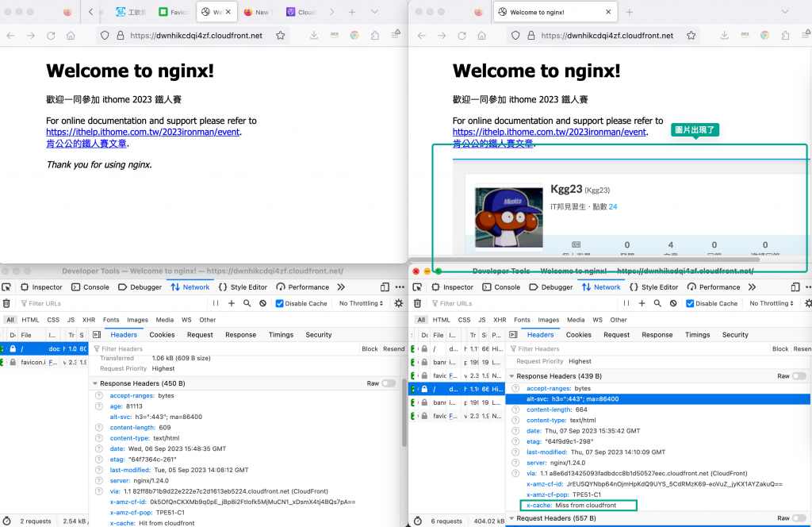The width and height of the screenshot is (812, 527).
Task: Reload page in right browser window
Action: click(x=462, y=36)
